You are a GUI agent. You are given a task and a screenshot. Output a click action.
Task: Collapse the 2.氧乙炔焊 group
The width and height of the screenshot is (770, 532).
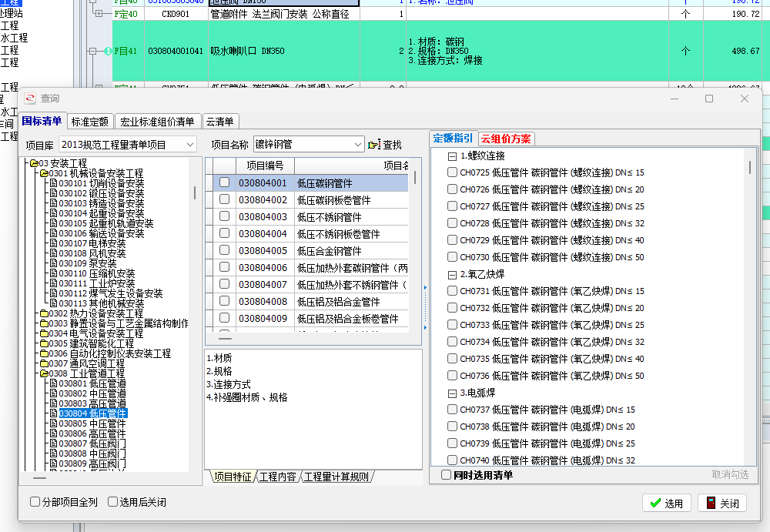(452, 275)
